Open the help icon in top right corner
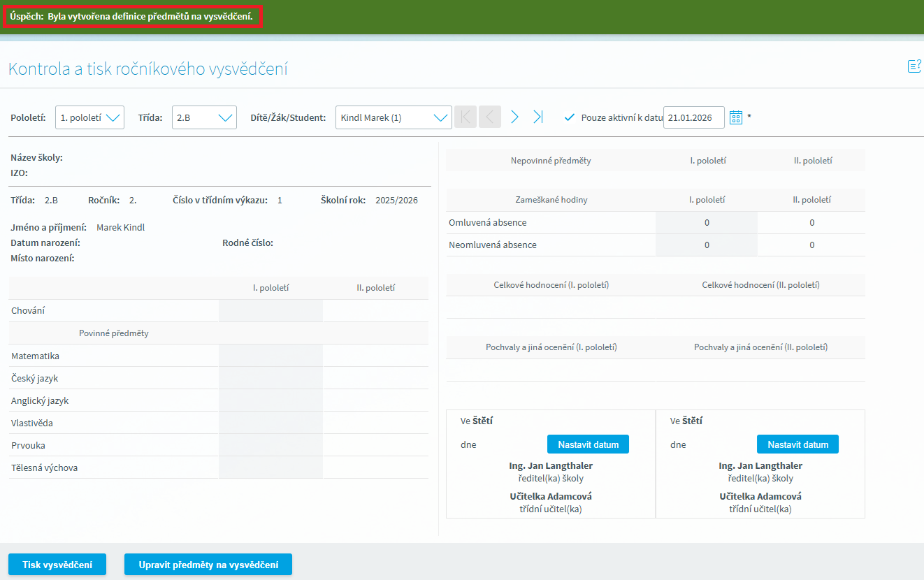This screenshot has width=924, height=580. (914, 66)
